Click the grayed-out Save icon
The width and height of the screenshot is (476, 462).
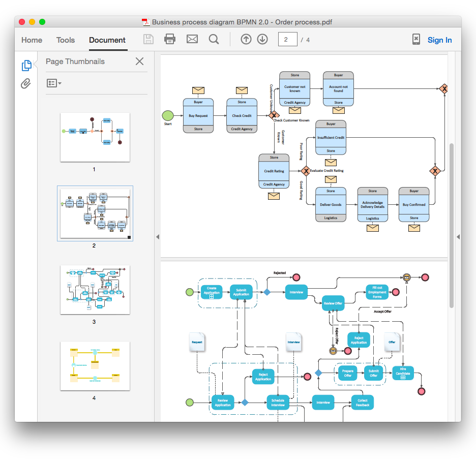(148, 39)
